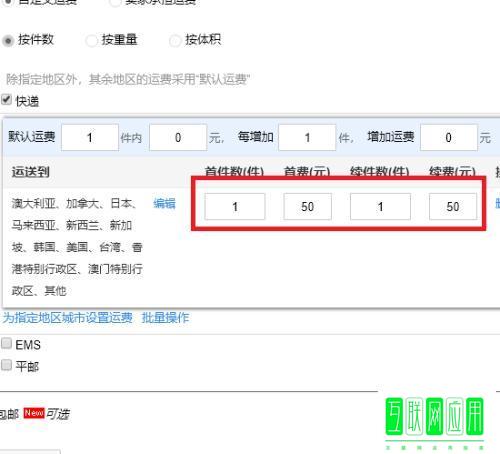This screenshot has width=500, height=454.
Task: Enable the EMS checkbox
Action: click(x=6, y=343)
